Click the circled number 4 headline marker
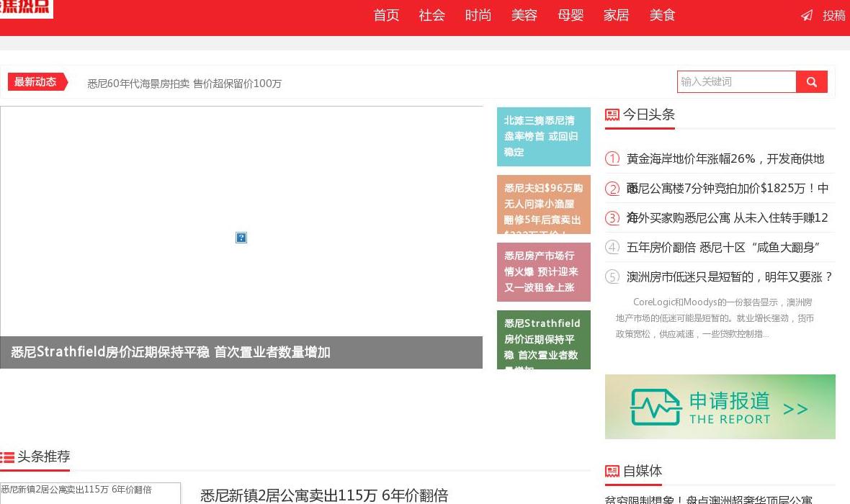Screen dimensions: 850x504 point(612,247)
